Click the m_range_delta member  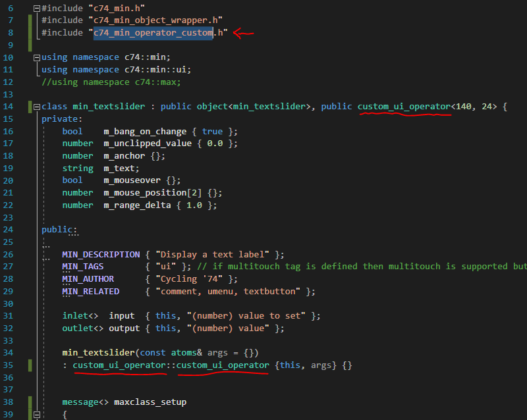(137, 205)
